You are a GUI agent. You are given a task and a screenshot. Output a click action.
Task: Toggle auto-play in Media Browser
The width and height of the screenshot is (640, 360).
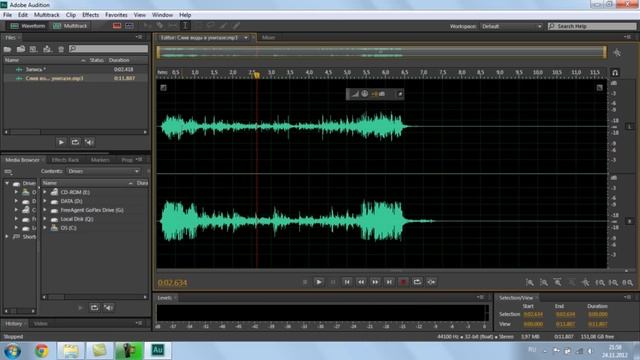click(x=108, y=308)
